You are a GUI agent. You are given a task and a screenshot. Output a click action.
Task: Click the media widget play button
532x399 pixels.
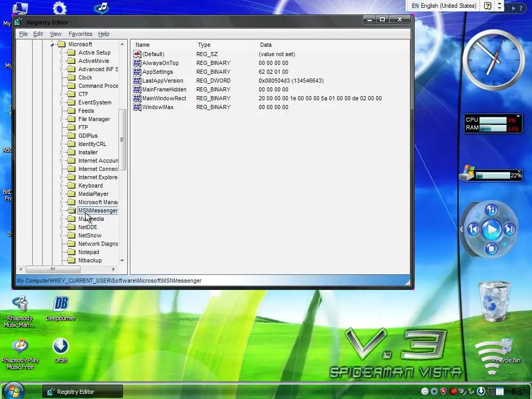(491, 230)
